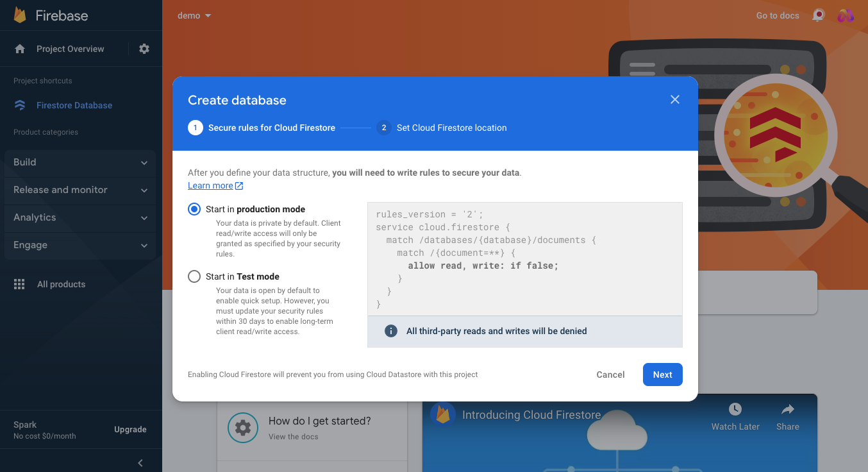Click the Firebase channel icon on the video
This screenshot has height=472, width=868.
click(x=443, y=414)
